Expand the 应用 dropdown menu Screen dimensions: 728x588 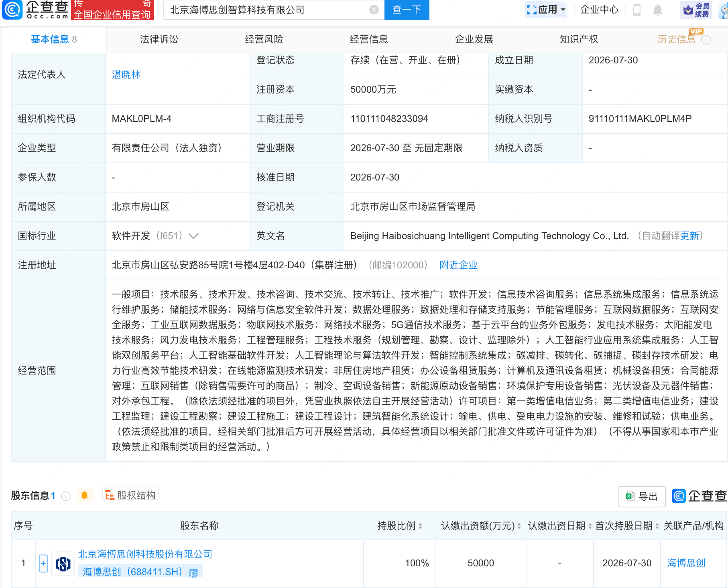pyautogui.click(x=546, y=10)
